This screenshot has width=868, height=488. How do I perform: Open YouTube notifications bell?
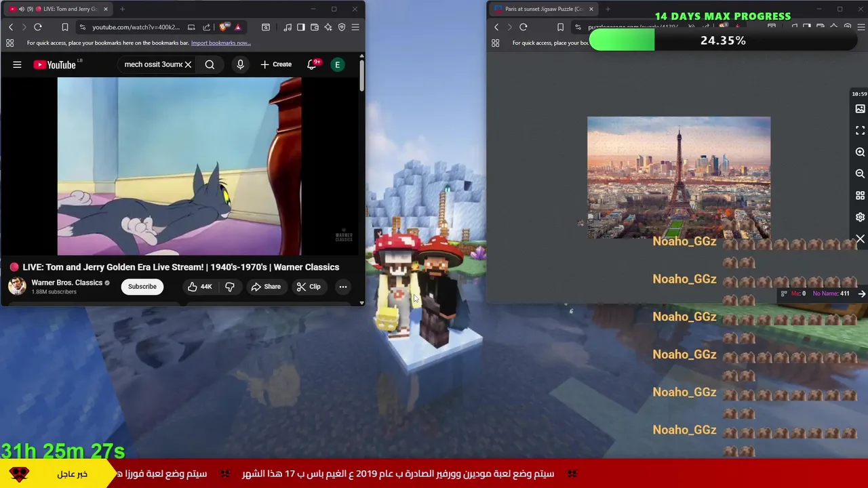tap(312, 64)
